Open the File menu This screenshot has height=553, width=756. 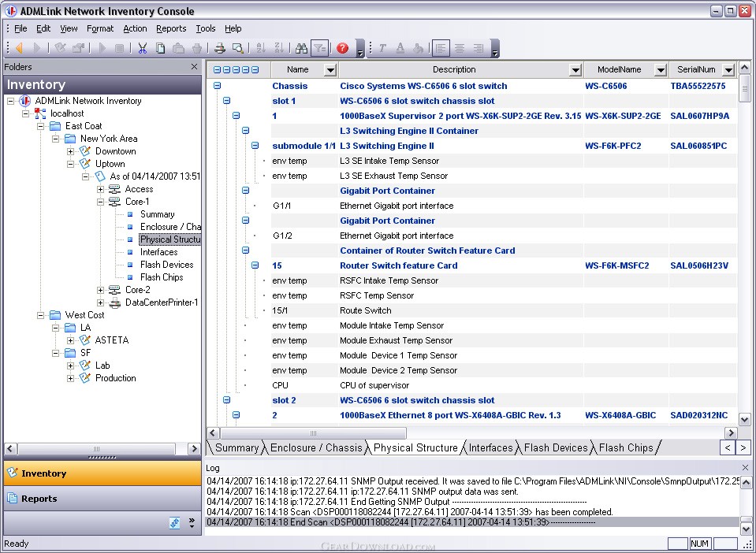(x=20, y=28)
